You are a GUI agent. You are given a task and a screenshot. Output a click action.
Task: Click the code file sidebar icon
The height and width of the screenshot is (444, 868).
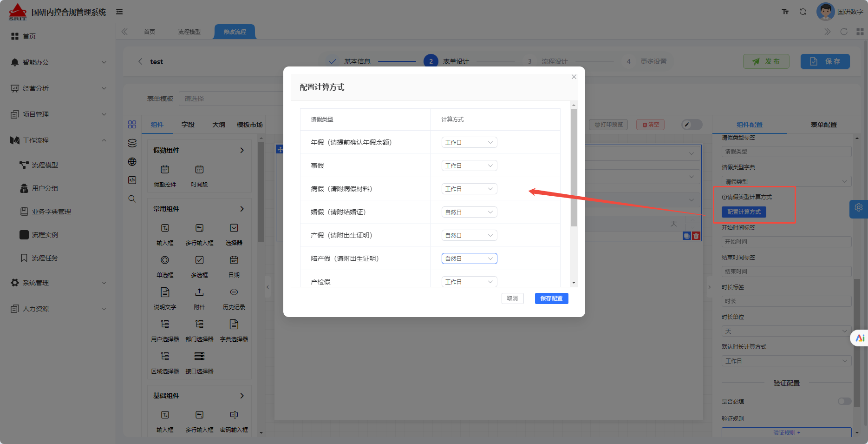point(132,180)
